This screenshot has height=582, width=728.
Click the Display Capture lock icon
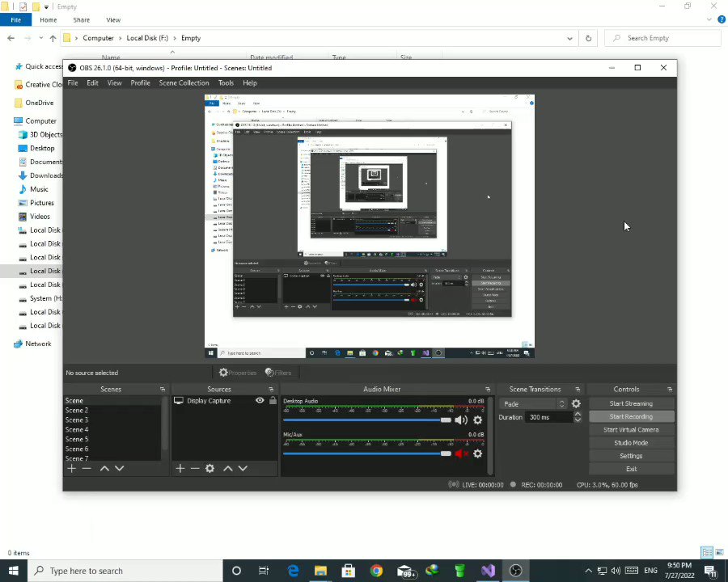click(x=273, y=400)
